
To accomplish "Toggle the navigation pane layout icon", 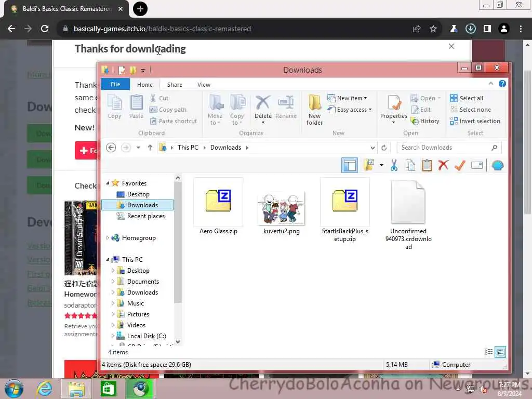I will coord(350,166).
